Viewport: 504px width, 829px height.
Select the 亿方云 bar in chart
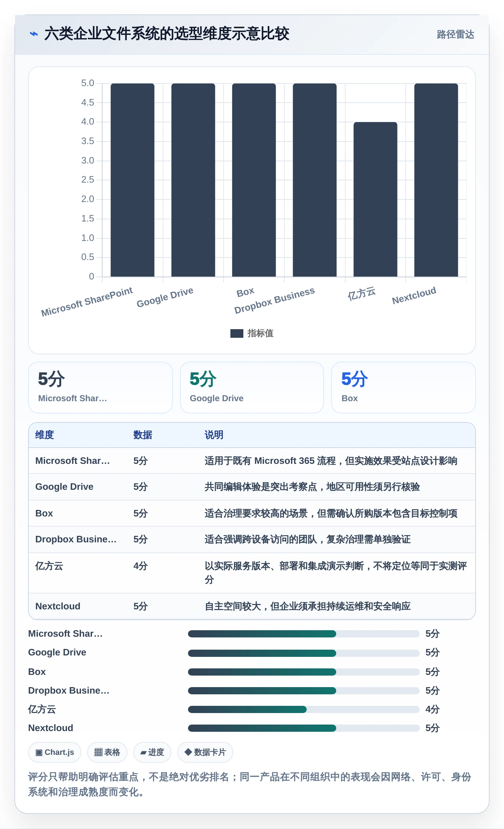[x=375, y=200]
